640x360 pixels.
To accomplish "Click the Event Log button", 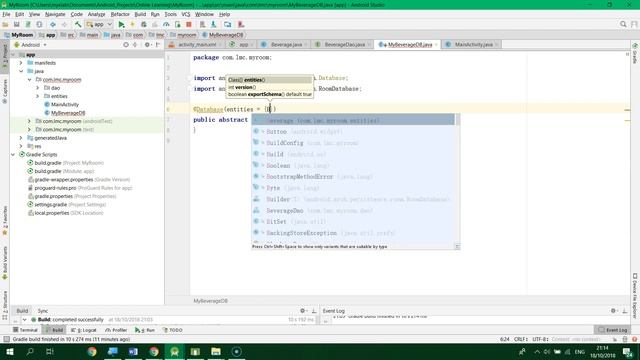I will 613,330.
